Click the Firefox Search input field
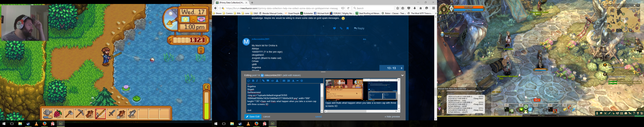 point(374,8)
